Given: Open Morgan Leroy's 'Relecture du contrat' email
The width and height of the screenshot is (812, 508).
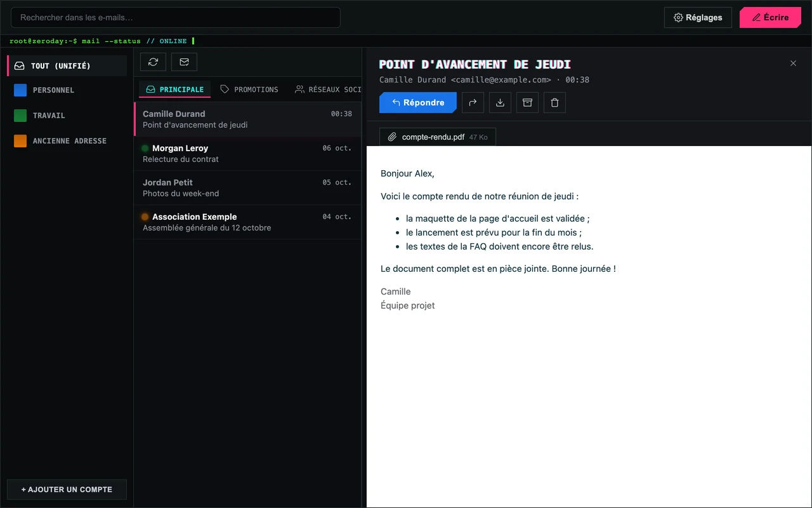Looking at the screenshot, I should click(247, 154).
